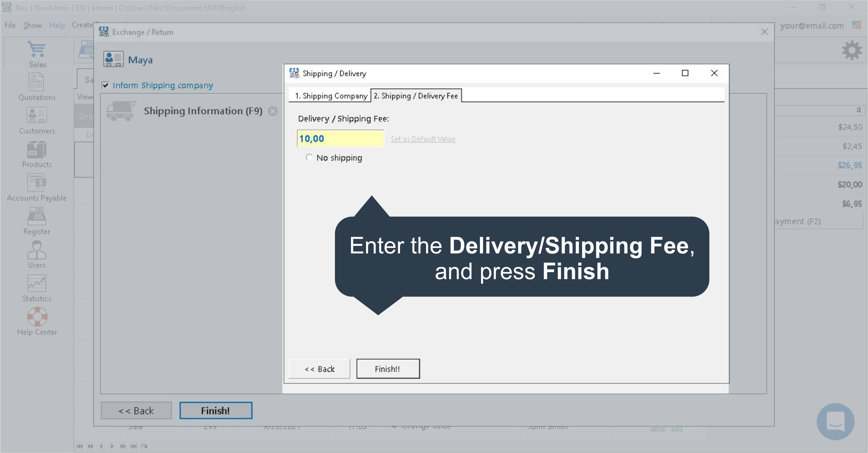The width and height of the screenshot is (868, 453).
Task: Click << Back in the Shipping dialog
Action: 319,369
